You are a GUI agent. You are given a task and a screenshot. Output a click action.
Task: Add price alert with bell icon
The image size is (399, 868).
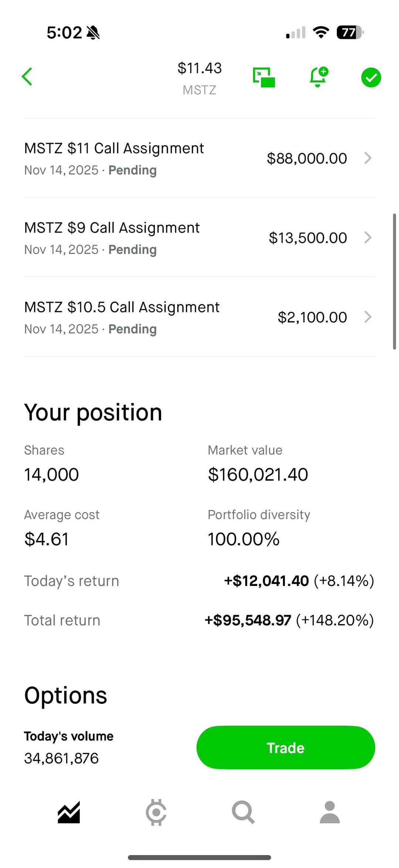(318, 77)
